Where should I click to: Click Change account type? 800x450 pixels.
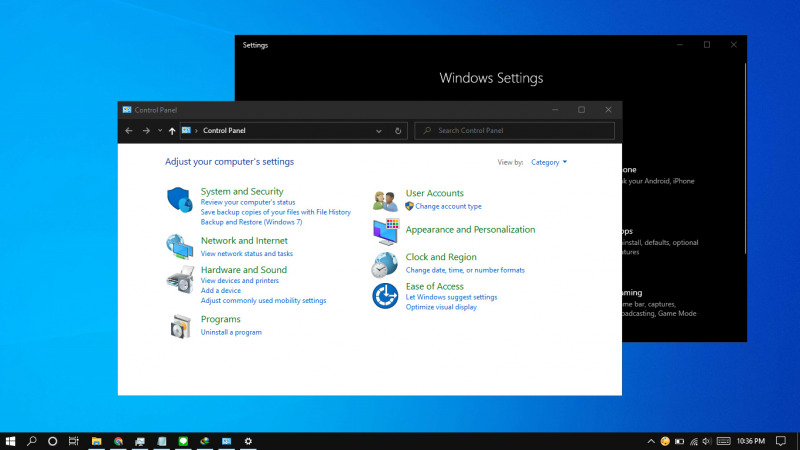point(448,206)
